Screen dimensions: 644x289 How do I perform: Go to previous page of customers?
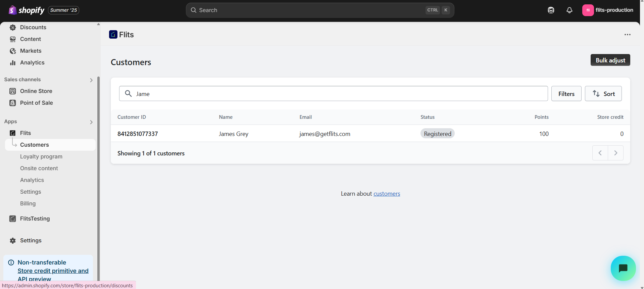pos(600,153)
